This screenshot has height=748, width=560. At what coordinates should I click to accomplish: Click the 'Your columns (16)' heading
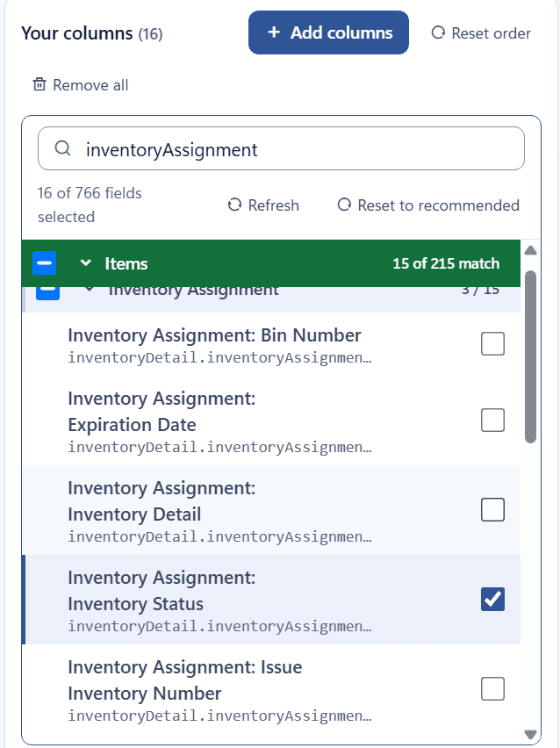[91, 33]
